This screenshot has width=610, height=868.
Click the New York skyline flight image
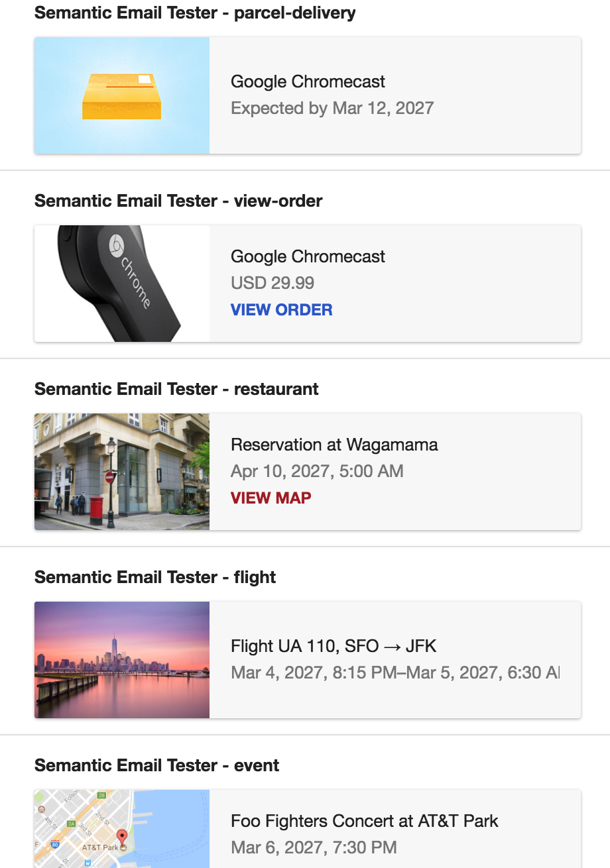click(122, 660)
